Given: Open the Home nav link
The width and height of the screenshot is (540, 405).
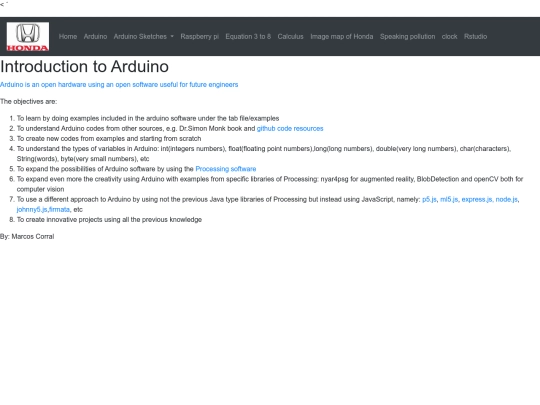Looking at the screenshot, I should [68, 37].
